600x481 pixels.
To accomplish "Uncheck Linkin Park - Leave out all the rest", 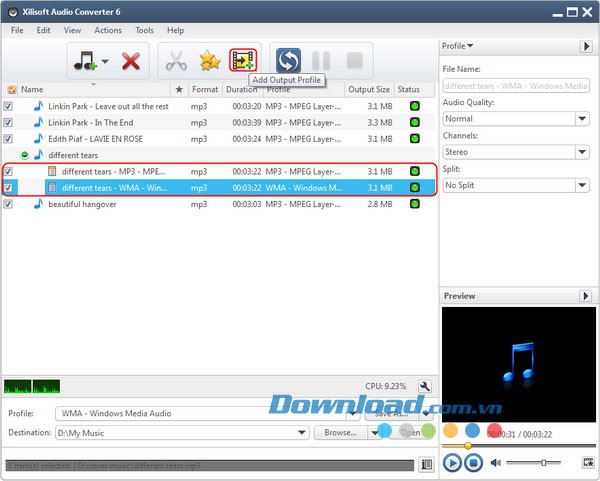I will tap(8, 106).
